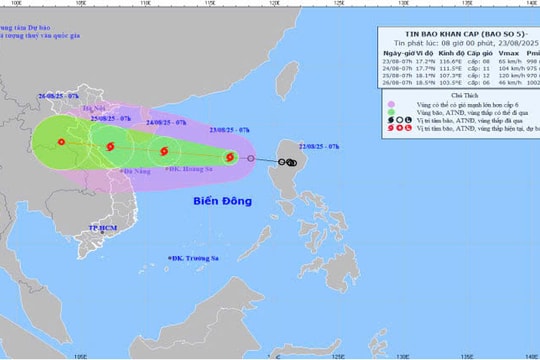Click the red low-pressure L icon in the legend

click(x=408, y=128)
